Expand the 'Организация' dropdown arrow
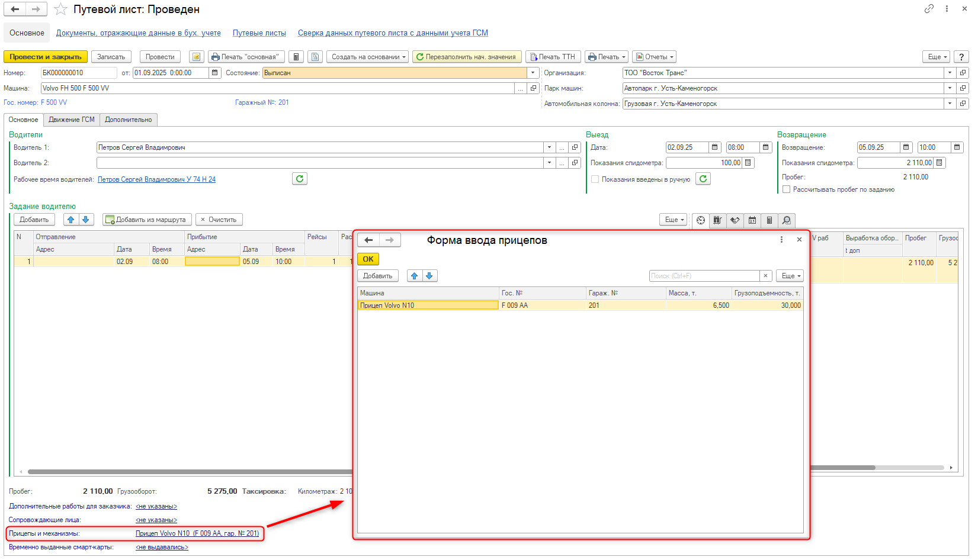 point(950,73)
